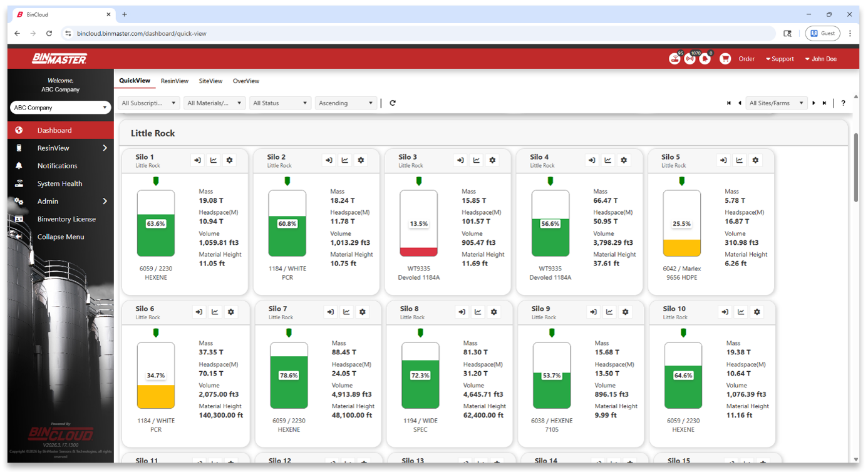868x472 pixels.
Task: Click the page vertical scrollbar
Action: [855, 167]
